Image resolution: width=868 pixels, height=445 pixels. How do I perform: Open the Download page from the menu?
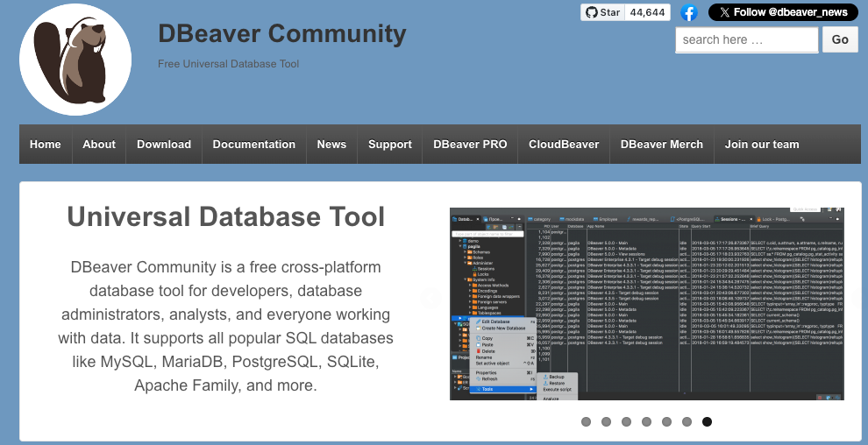point(164,145)
